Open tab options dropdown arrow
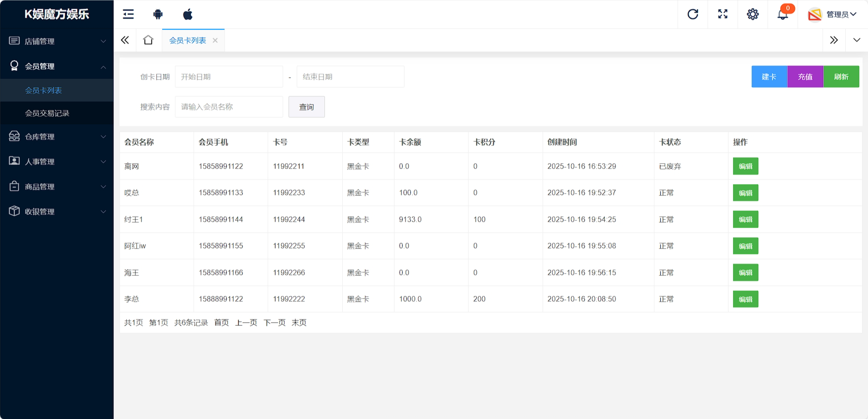868x419 pixels. pyautogui.click(x=857, y=40)
